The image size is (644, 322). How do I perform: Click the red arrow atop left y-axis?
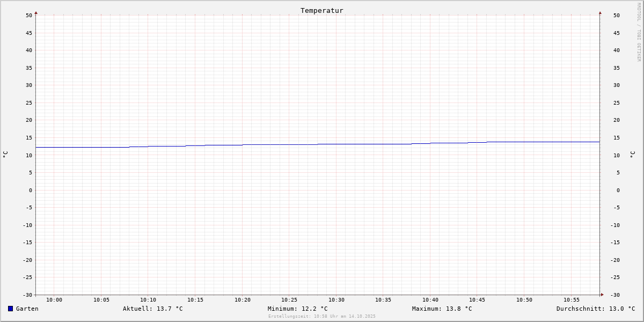tap(36, 12)
